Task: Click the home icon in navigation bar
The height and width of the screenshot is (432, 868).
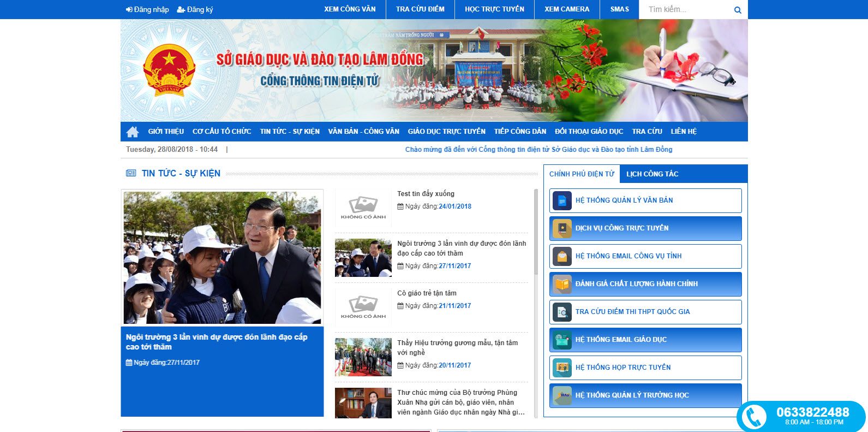Action: pyautogui.click(x=132, y=132)
